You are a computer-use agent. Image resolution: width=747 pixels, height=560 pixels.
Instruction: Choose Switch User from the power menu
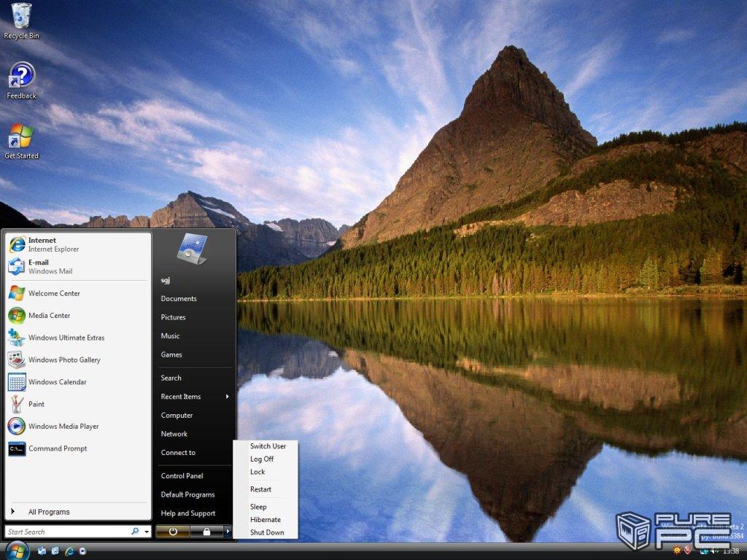coord(268,446)
